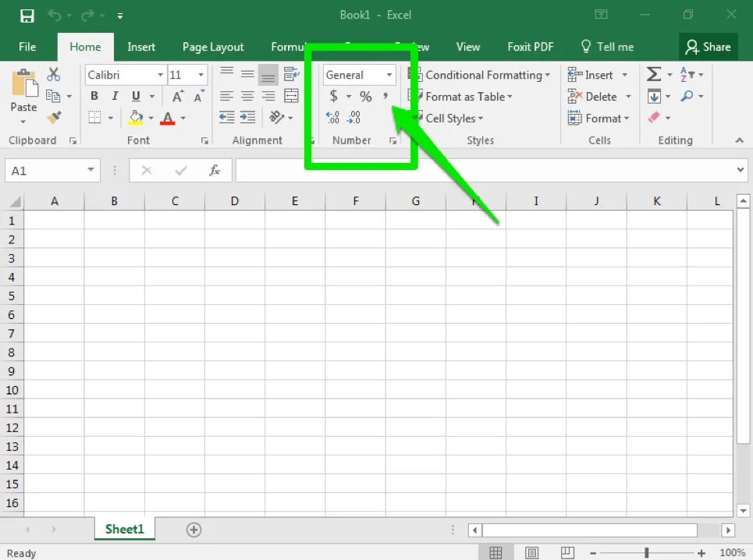Collapse the ribbon with arrow
This screenshot has height=560, width=753.
740,140
